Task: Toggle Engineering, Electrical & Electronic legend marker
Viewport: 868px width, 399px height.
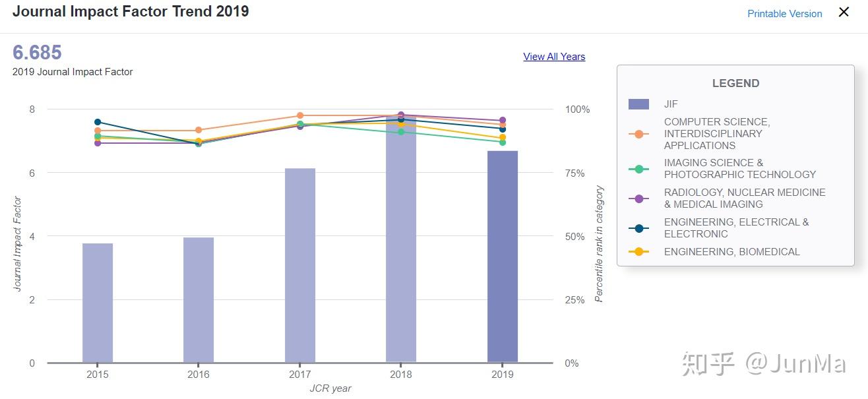Action: [638, 228]
